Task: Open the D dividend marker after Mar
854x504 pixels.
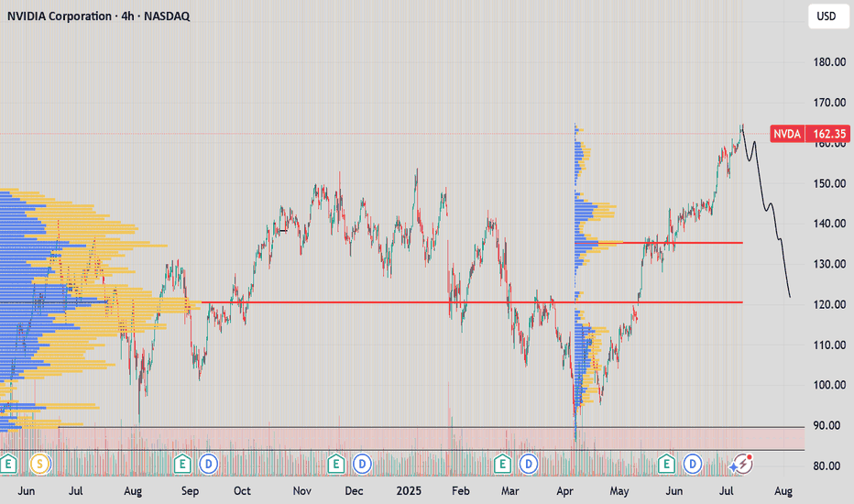Action: pos(529,465)
